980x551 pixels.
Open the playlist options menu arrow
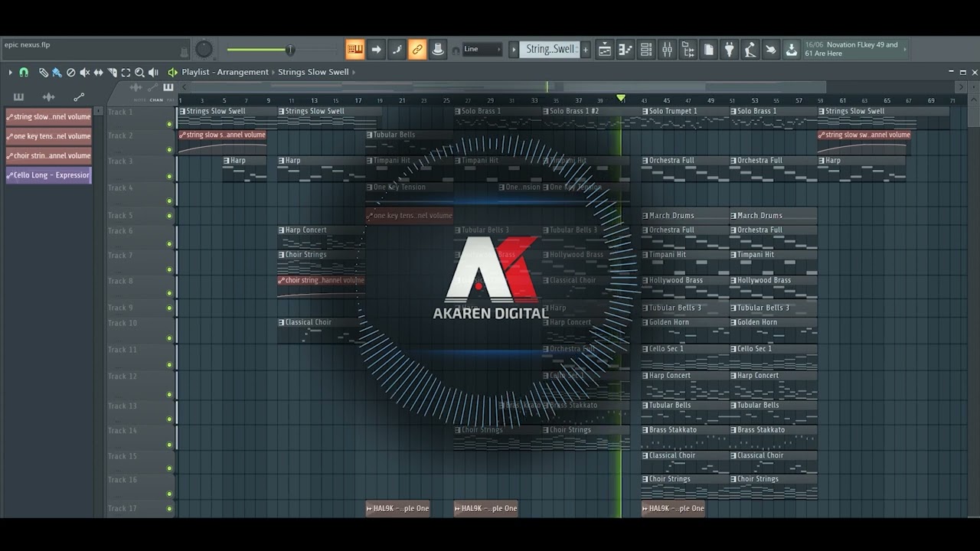(x=11, y=72)
